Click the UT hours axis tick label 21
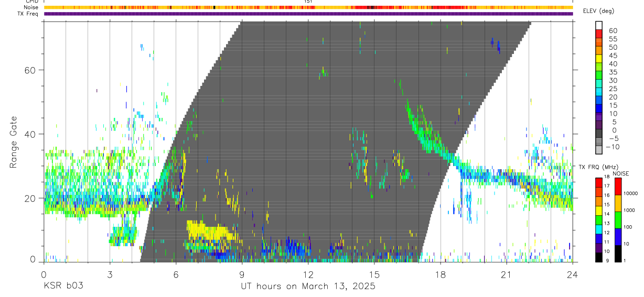Screen dimensions: 644x297 click(507, 274)
